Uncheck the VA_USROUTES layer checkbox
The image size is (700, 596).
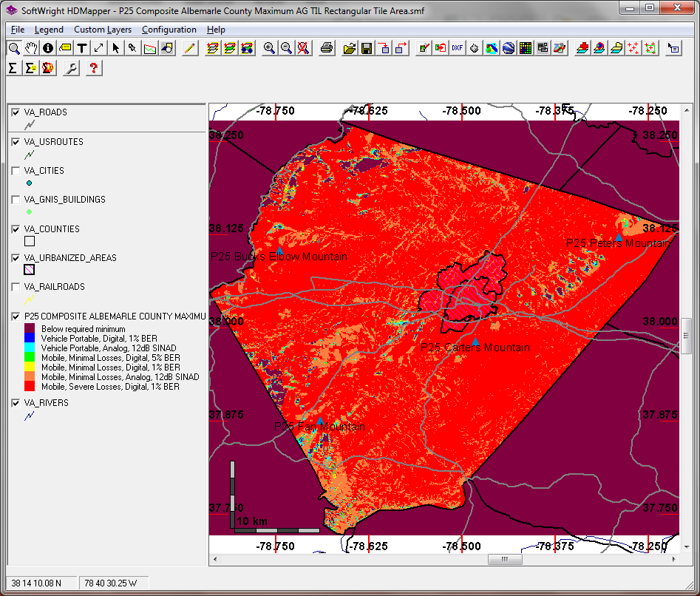tap(16, 142)
